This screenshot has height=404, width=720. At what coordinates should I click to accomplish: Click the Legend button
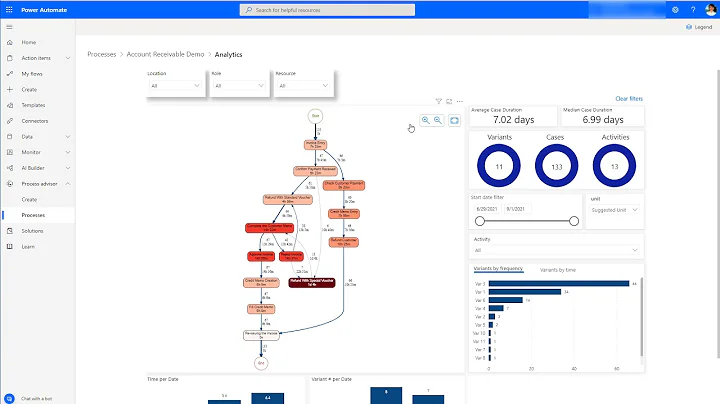coord(699,27)
